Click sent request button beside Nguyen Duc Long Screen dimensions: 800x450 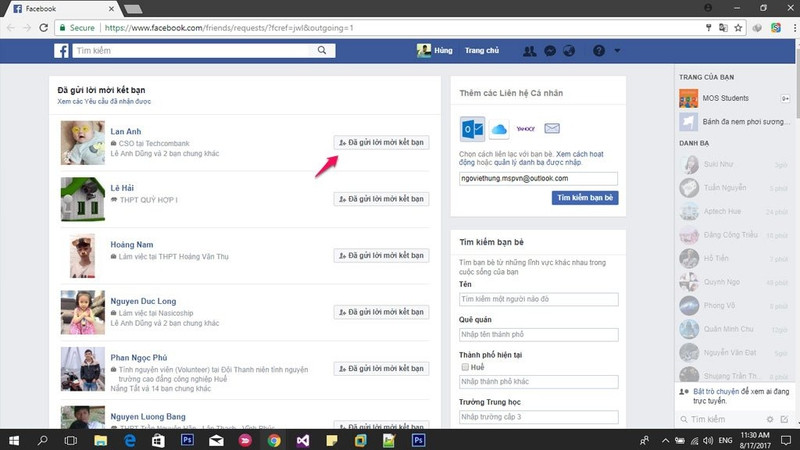382,312
